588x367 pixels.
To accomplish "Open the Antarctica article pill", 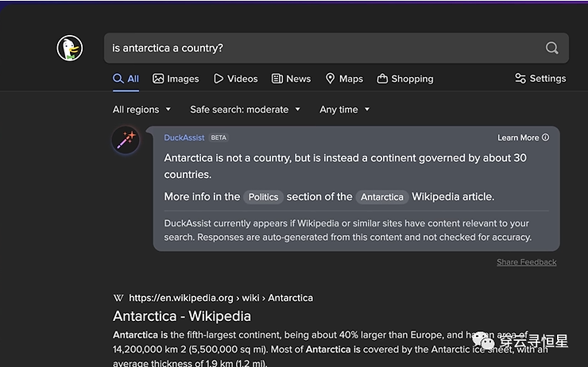I will (x=382, y=197).
